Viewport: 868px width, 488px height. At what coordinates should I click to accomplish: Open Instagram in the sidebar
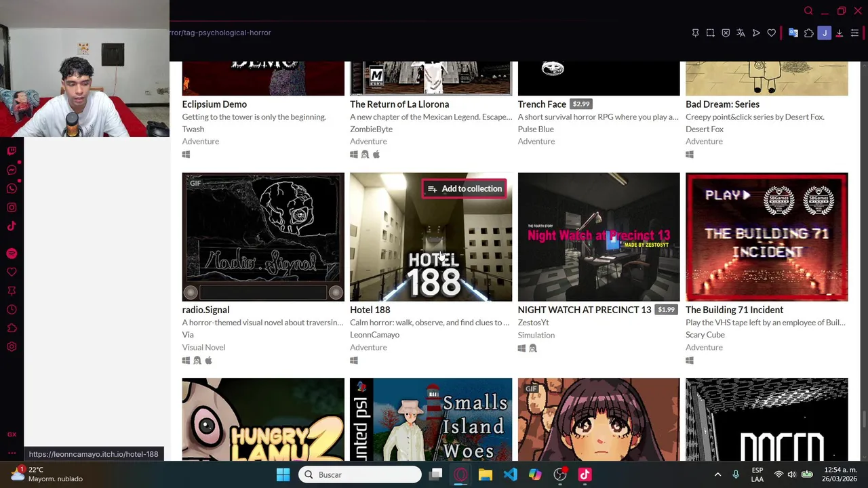coord(12,207)
